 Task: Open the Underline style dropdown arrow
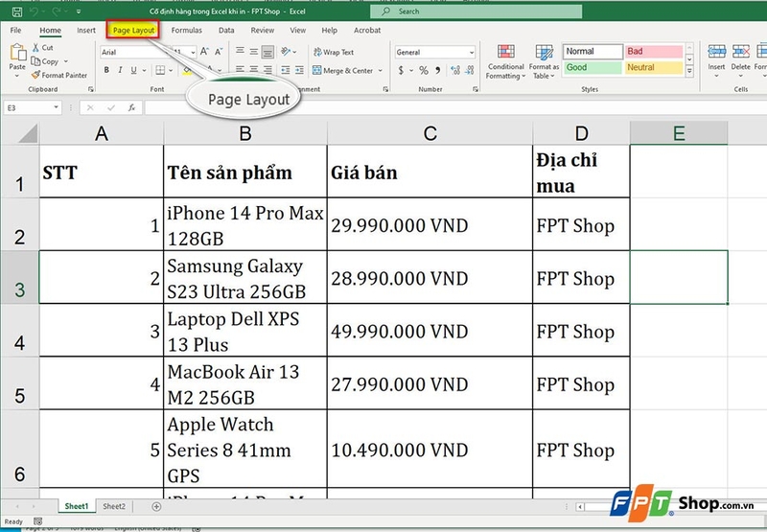tap(145, 71)
